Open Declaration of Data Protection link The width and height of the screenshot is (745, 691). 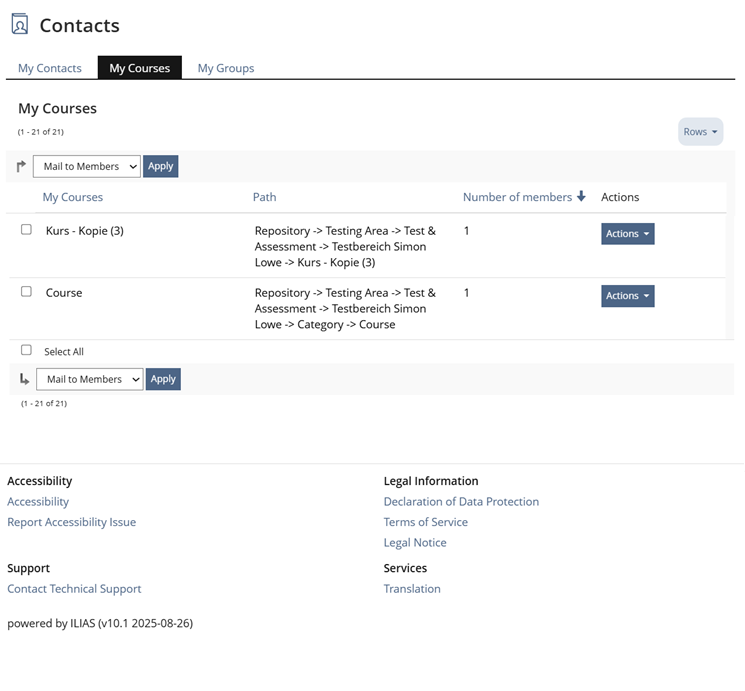pos(461,502)
